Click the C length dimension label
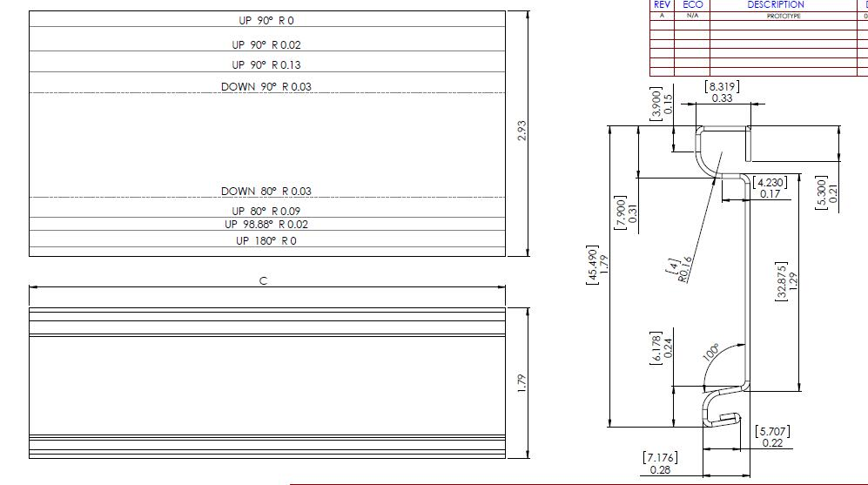The image size is (868, 485). tap(263, 281)
